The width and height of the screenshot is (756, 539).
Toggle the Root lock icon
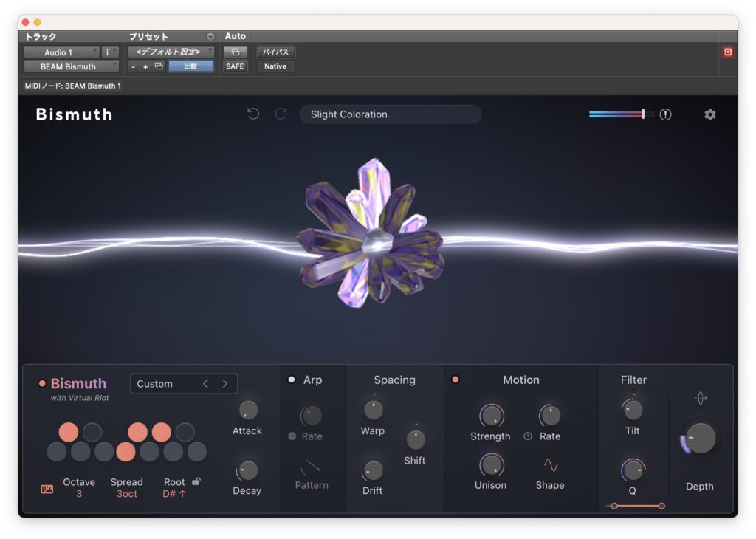click(196, 481)
